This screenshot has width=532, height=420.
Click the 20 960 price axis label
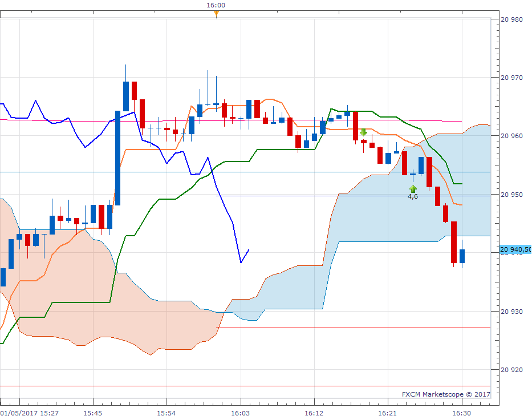click(x=511, y=136)
